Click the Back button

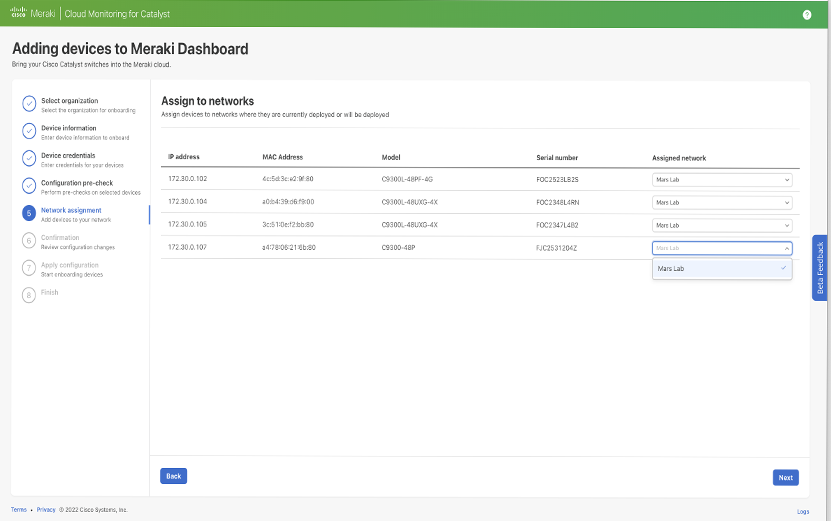[173, 476]
